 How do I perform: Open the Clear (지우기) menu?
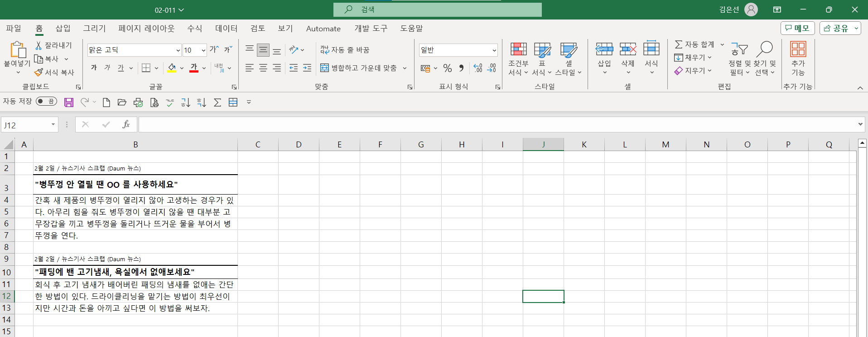pos(693,71)
